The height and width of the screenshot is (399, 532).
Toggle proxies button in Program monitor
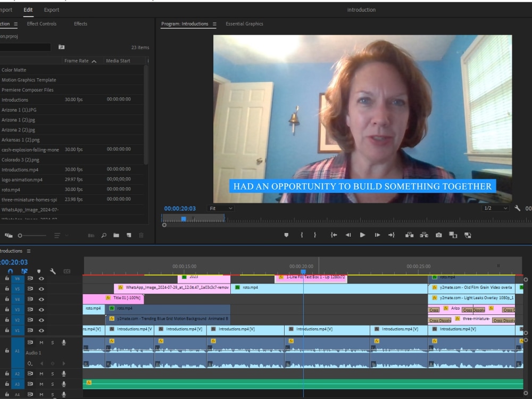[x=468, y=235]
